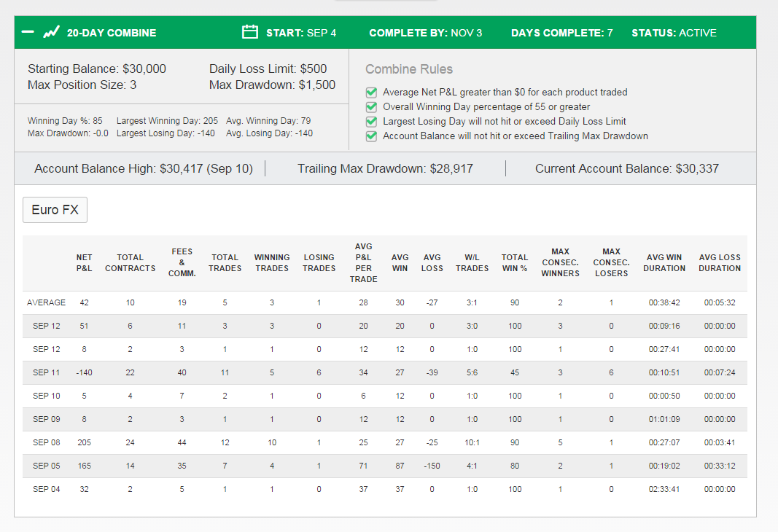Click the AVG WIN column header
The height and width of the screenshot is (532, 778).
tap(400, 263)
